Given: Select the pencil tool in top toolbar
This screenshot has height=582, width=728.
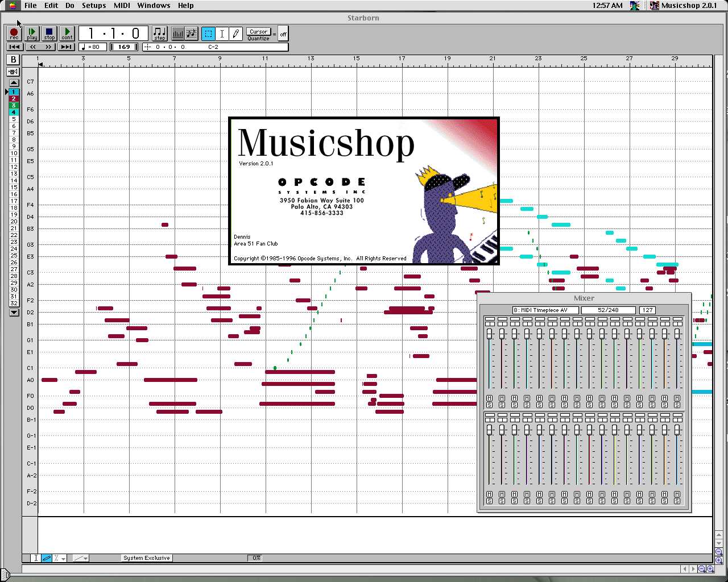Looking at the screenshot, I should (236, 34).
